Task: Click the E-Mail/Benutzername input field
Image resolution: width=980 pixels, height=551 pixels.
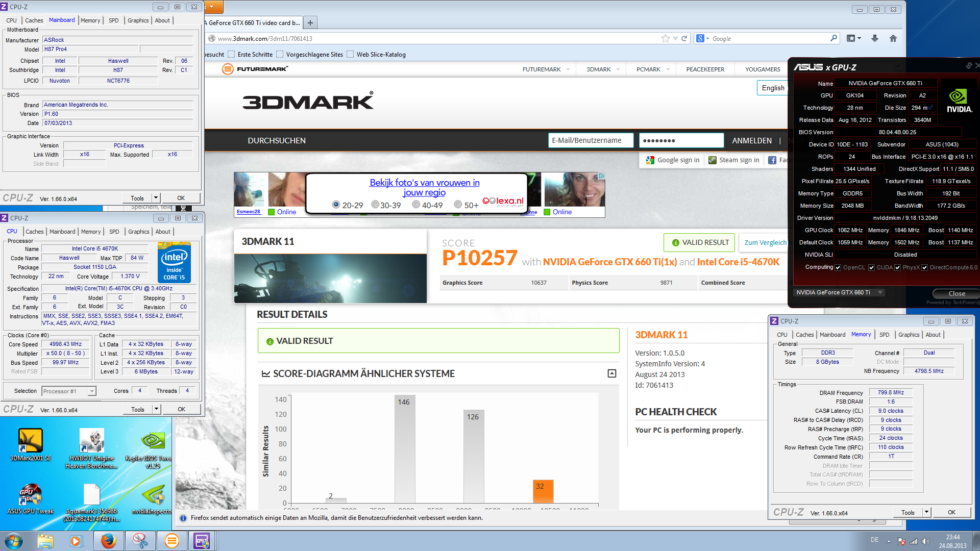Action: coord(591,140)
